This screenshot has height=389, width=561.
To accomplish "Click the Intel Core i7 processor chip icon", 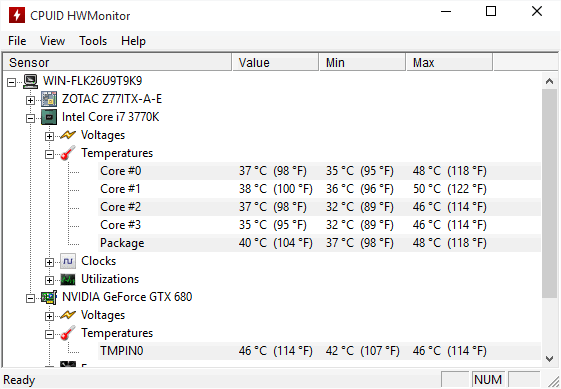I will 49,117.
